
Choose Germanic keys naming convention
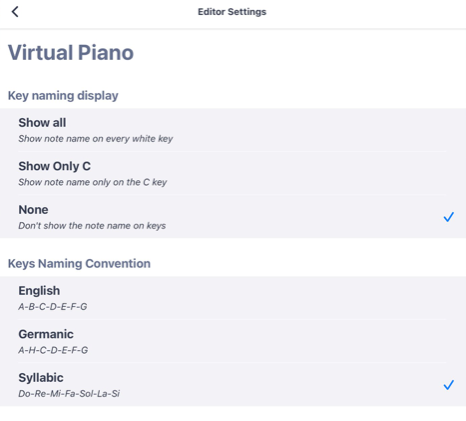(x=233, y=341)
